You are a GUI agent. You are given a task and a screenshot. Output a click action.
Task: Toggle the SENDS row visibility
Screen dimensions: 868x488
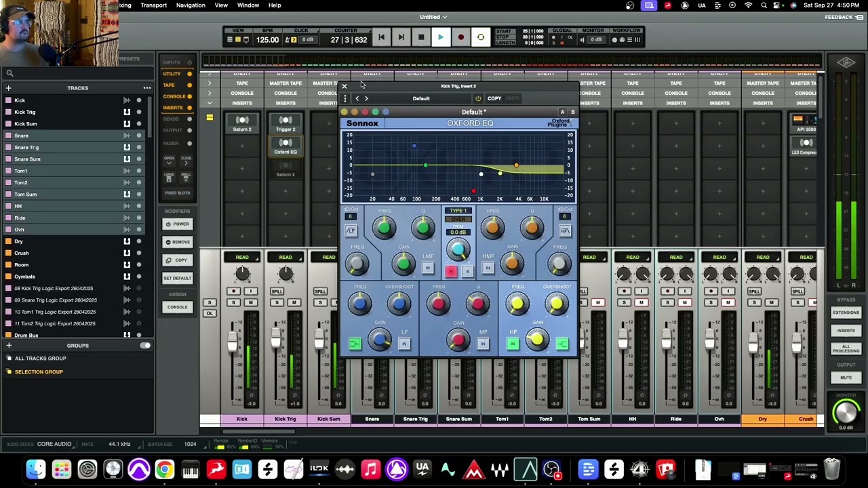tap(189, 119)
